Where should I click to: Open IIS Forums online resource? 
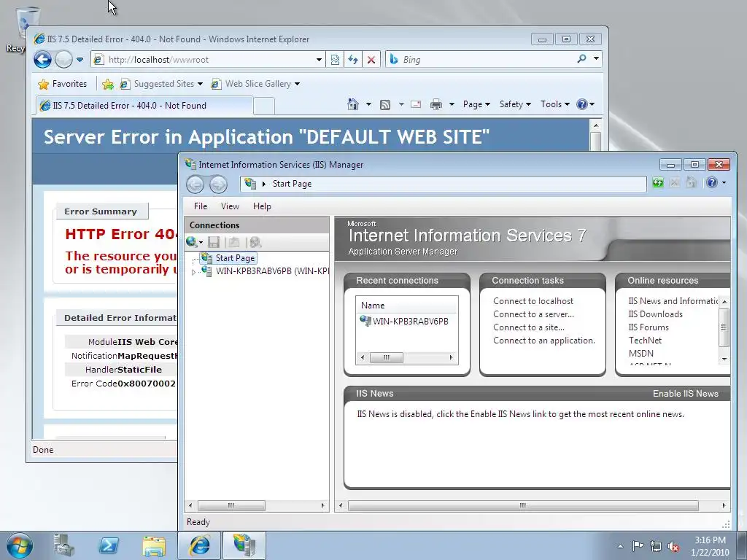(649, 327)
